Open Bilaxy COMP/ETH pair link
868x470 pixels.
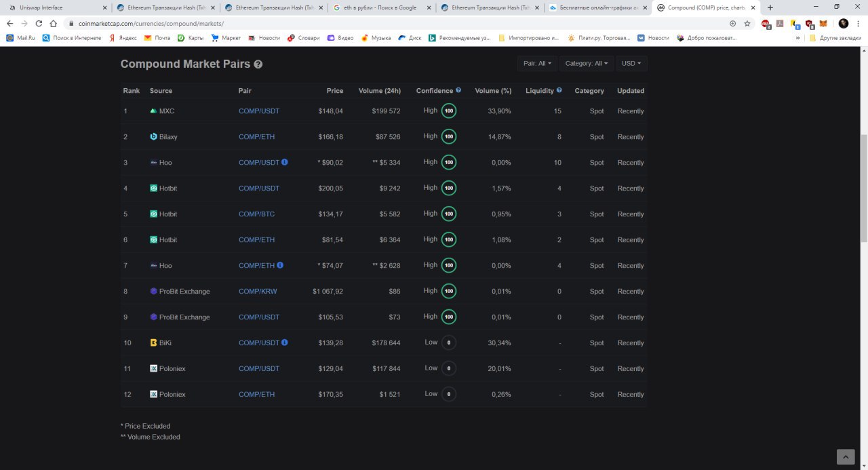click(256, 136)
